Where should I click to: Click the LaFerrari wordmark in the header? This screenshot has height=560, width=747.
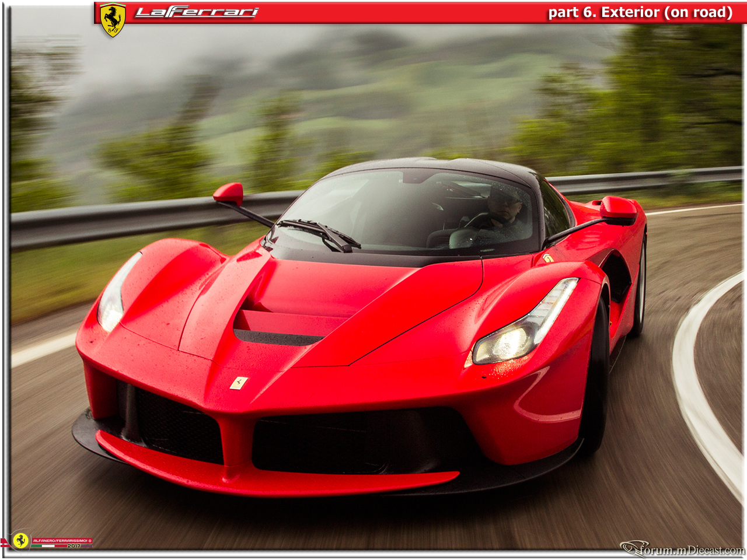(x=197, y=12)
